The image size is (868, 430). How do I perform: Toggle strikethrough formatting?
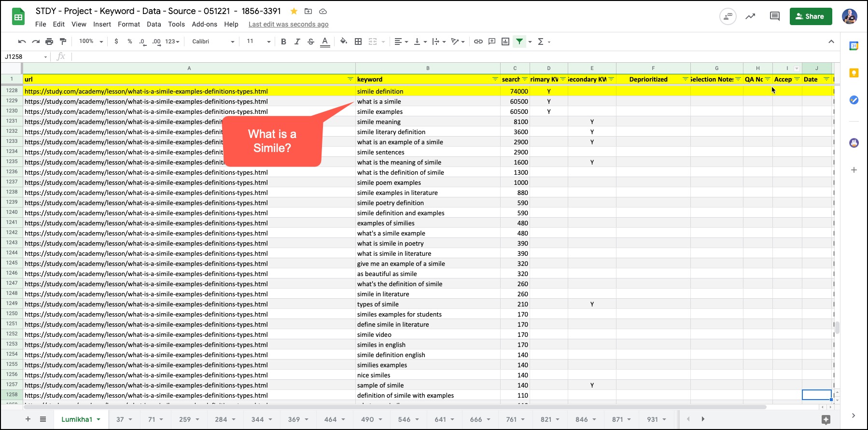(x=310, y=42)
